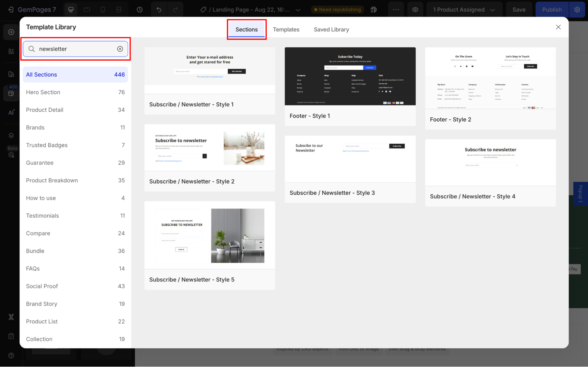The height and width of the screenshot is (367, 588).
Task: Expand the landing page title chevron
Action: [x=298, y=10]
